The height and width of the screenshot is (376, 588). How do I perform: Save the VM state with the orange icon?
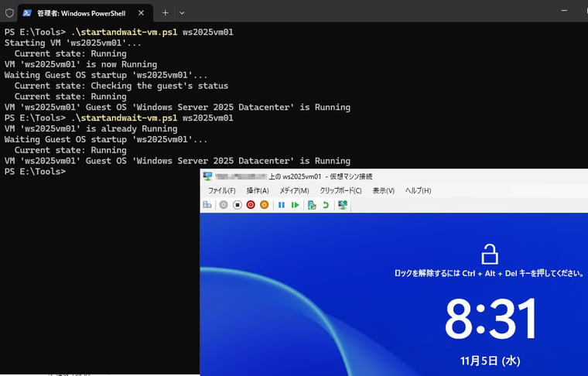coord(264,205)
